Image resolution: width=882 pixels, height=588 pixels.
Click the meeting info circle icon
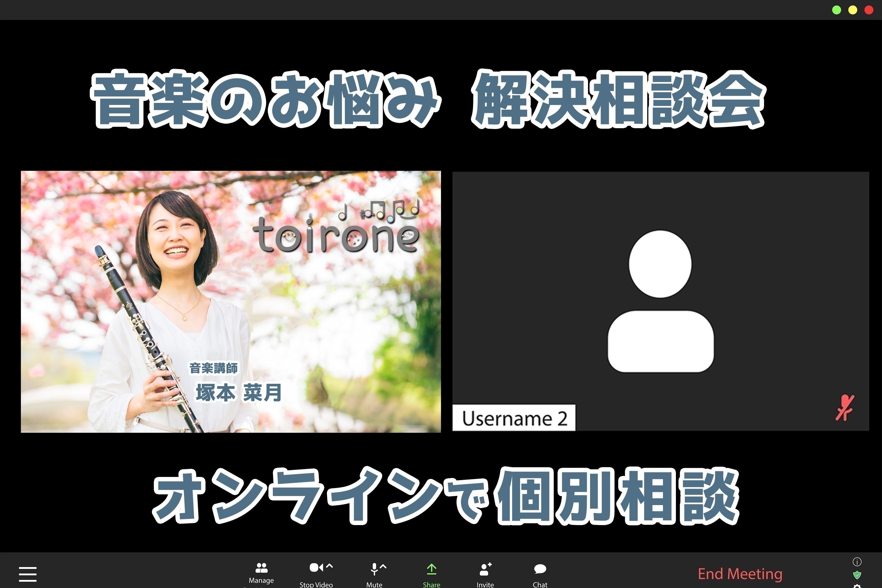857,562
